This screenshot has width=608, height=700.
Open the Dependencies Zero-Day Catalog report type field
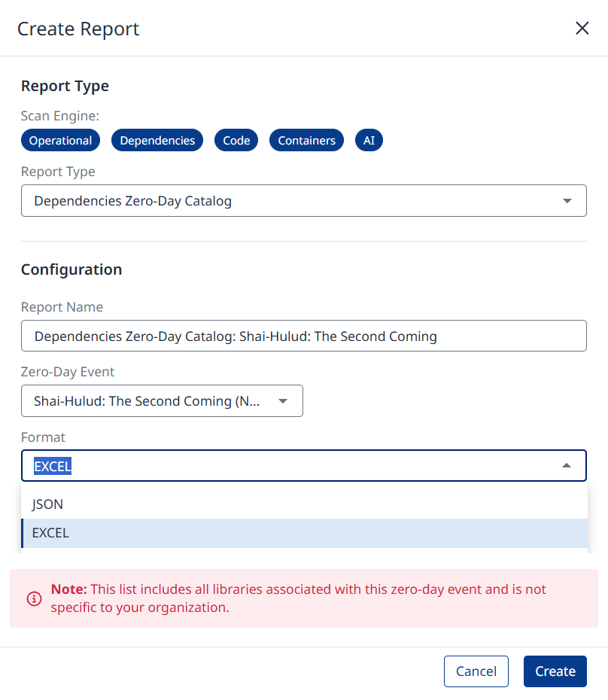(x=286, y=201)
